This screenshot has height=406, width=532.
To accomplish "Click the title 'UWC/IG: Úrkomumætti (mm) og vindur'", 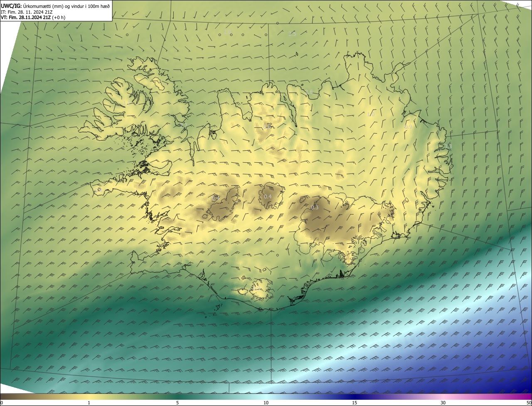I will 55,6.
